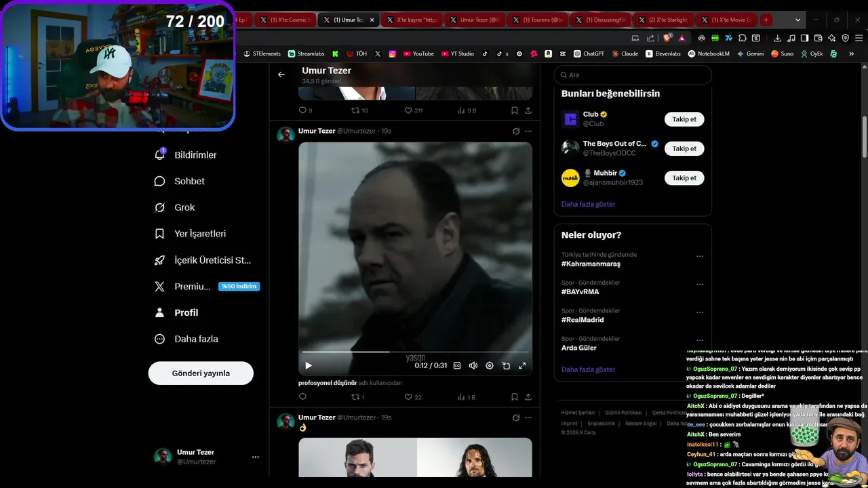Switch to X'te Cosmic browser tab

(x=285, y=20)
